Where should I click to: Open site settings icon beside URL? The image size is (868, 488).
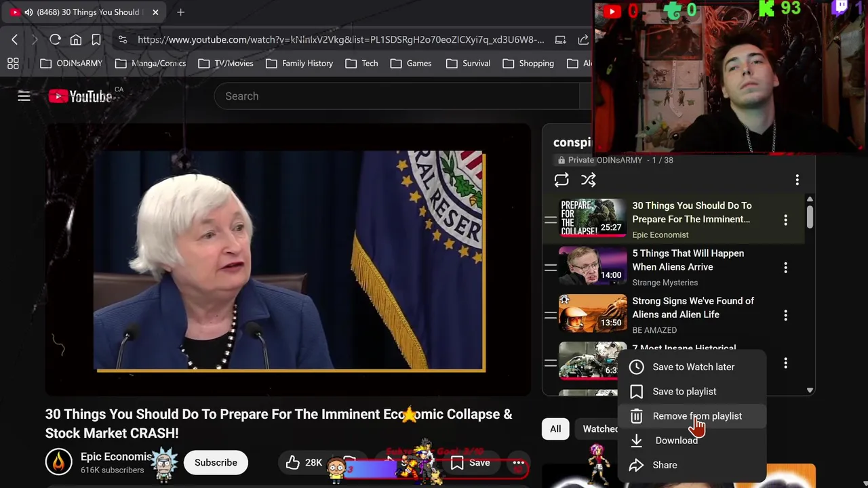[x=123, y=40]
